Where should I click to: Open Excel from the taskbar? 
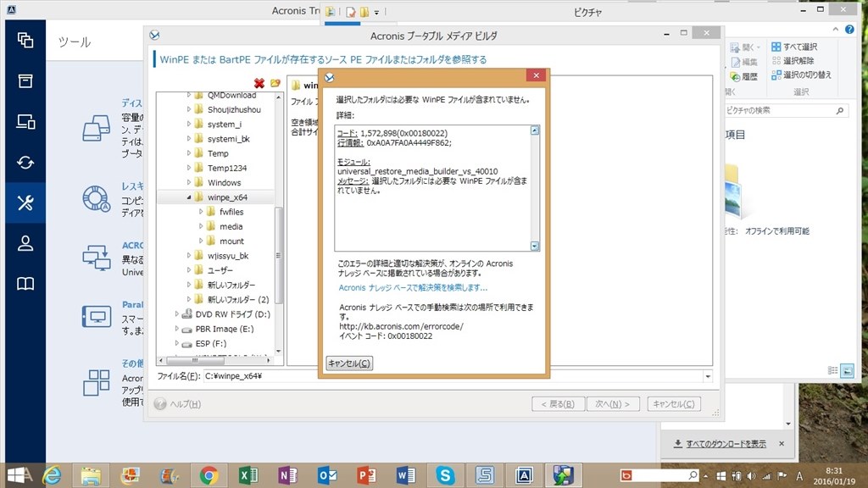click(248, 475)
